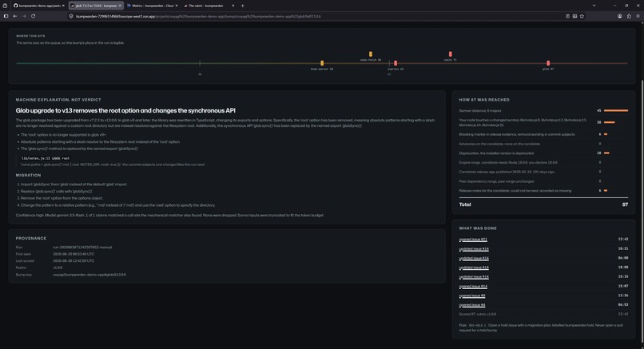Switch to the Metrics bumpwarden Cloud tab

coord(151,6)
